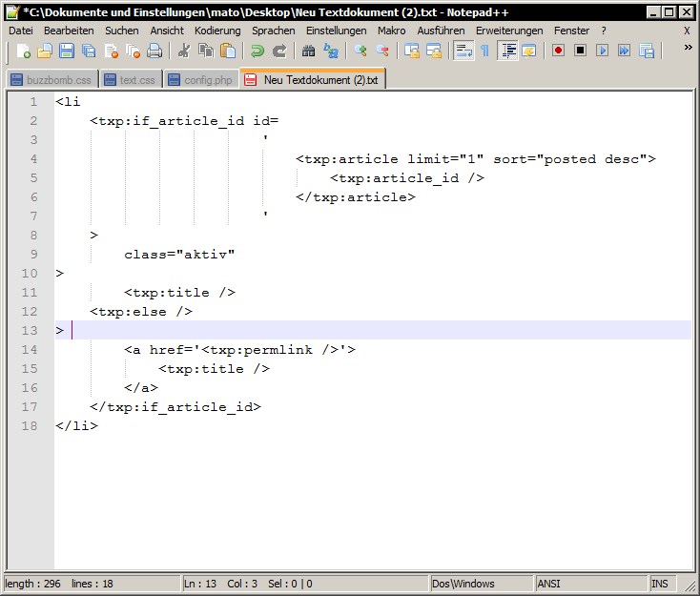
Task: Click the </txp:if_article_id> tag on line 17
Action: point(175,407)
